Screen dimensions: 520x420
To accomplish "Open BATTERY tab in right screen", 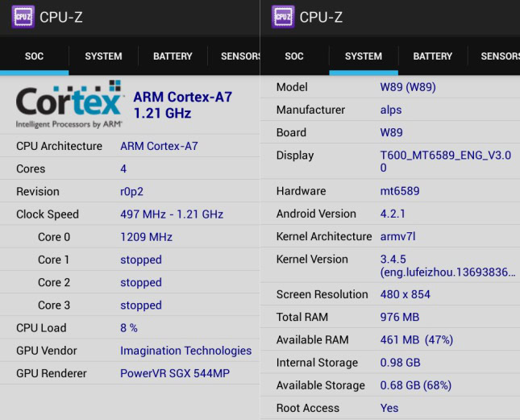I will pyautogui.click(x=433, y=56).
